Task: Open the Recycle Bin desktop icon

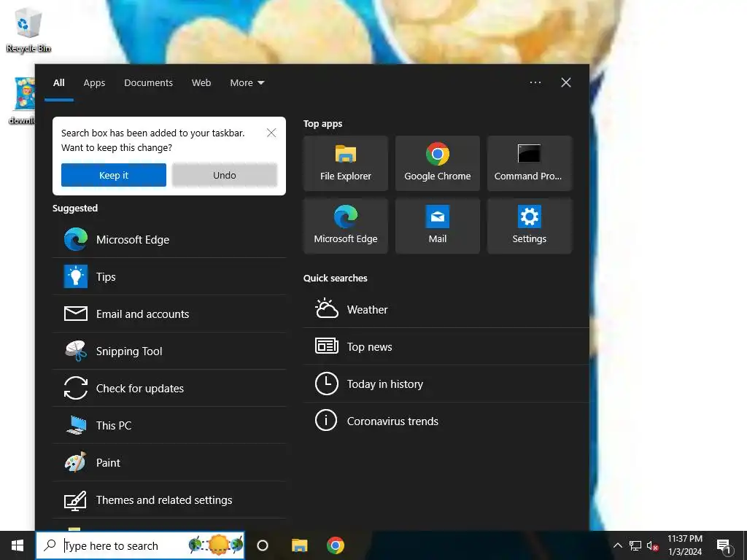Action: point(28,29)
